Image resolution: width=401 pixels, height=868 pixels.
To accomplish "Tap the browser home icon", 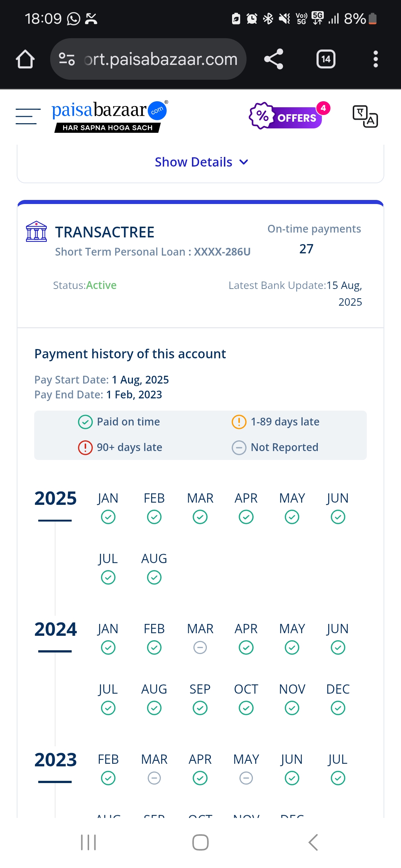I will coord(25,59).
